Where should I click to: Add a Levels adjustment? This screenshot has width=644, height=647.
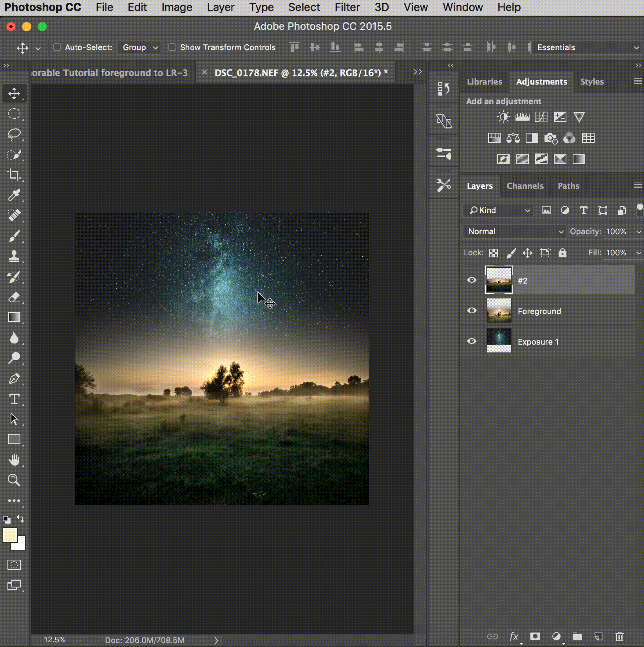pyautogui.click(x=522, y=117)
